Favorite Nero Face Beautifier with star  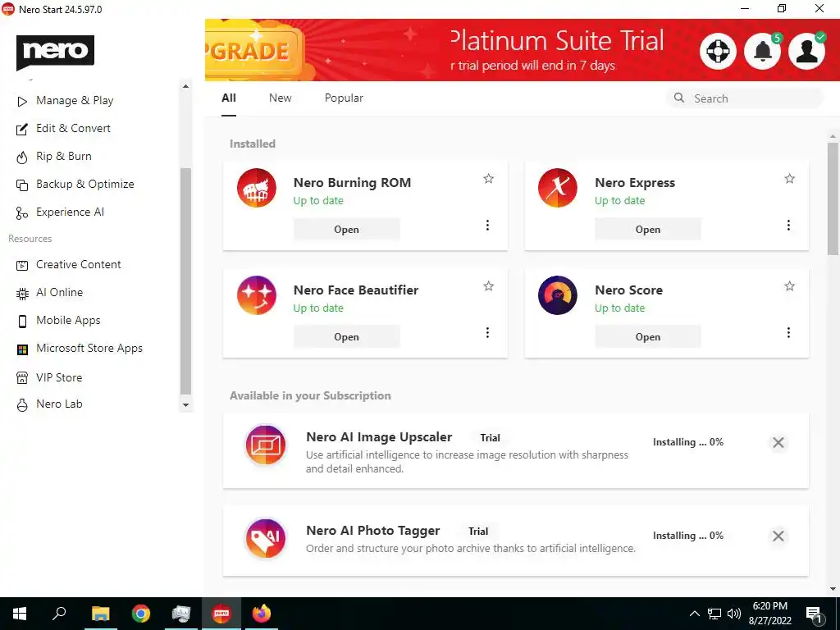[x=489, y=286]
